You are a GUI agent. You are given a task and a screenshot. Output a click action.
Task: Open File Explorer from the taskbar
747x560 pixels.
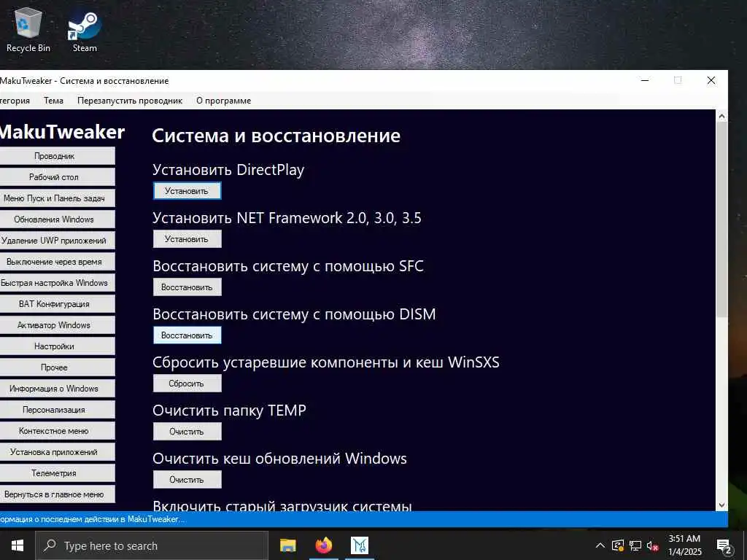(287, 545)
